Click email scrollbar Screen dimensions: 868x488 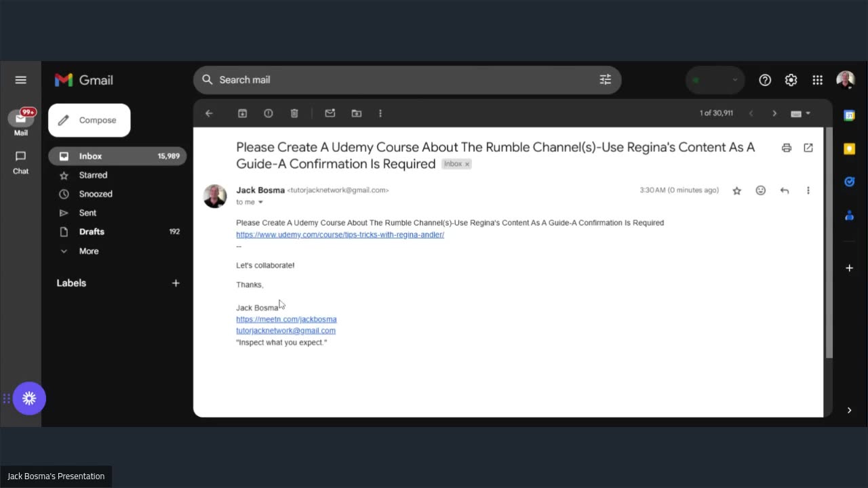pos(829,243)
